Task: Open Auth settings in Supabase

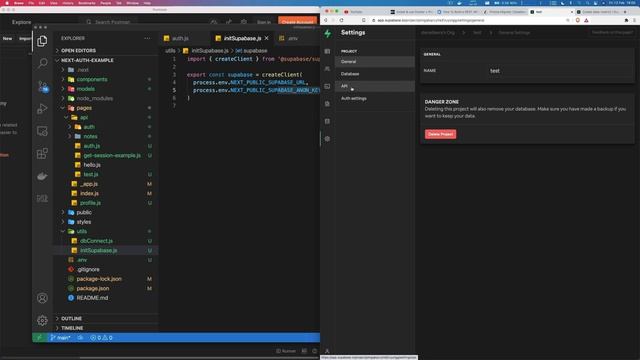Action: click(x=375, y=98)
